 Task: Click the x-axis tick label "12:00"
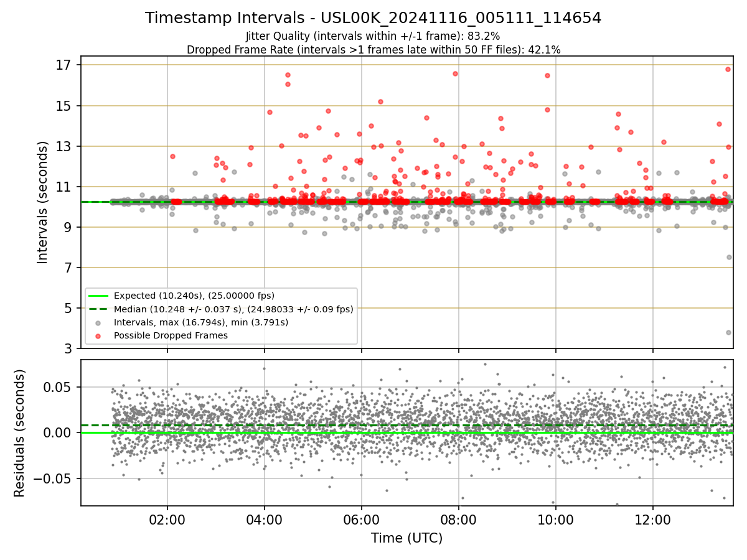click(652, 519)
